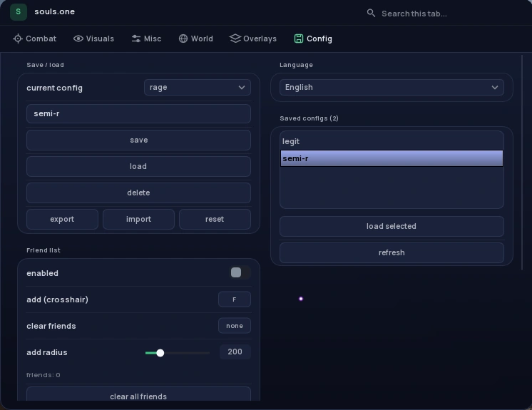This screenshot has height=410, width=532.
Task: Click the config name field containing semi-r
Action: click(x=139, y=113)
